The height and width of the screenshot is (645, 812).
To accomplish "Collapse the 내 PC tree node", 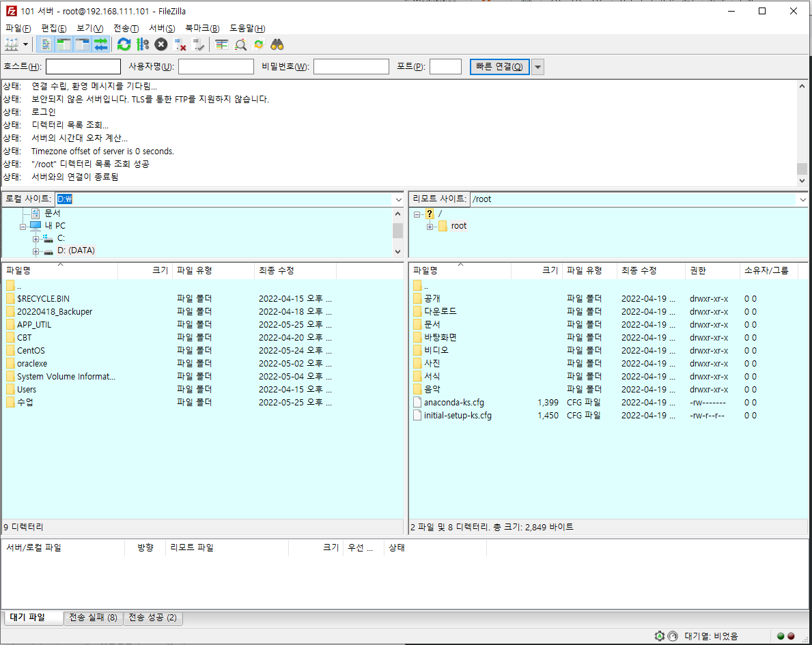I will coord(23,226).
